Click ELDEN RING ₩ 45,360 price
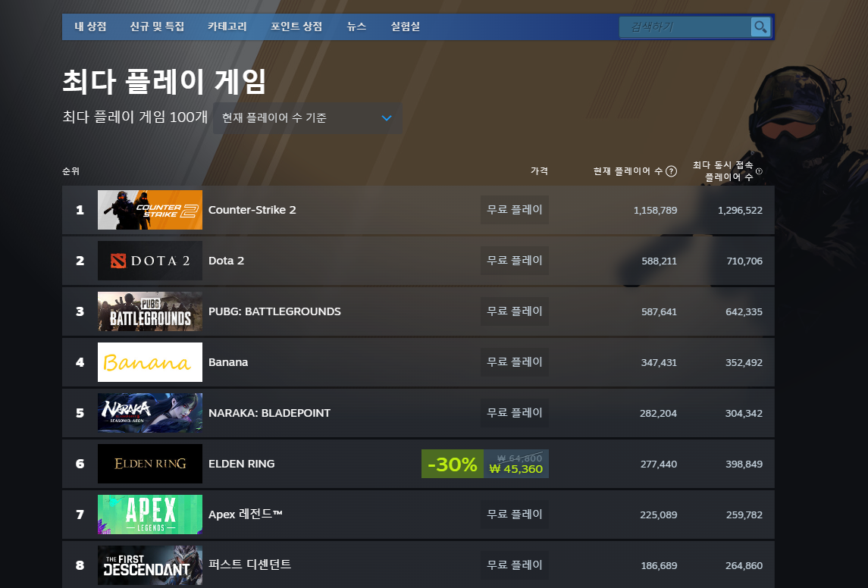Viewport: 868px width, 588px height. (516, 469)
